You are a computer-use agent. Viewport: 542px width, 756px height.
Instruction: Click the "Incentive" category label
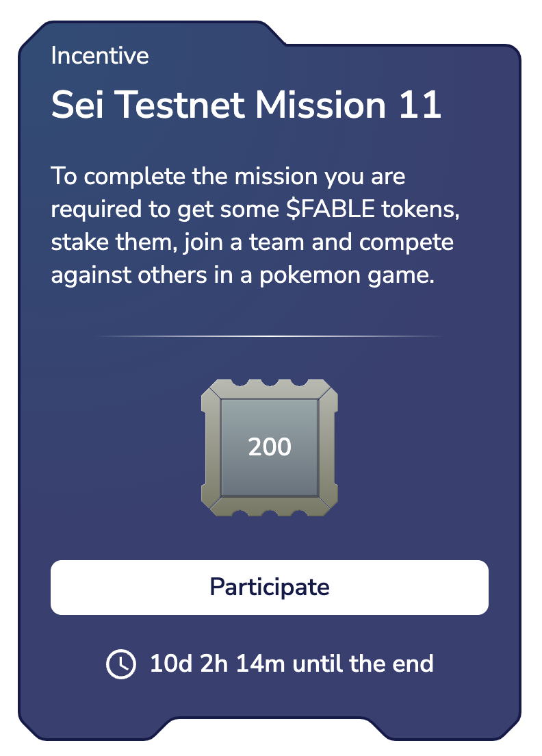point(100,55)
